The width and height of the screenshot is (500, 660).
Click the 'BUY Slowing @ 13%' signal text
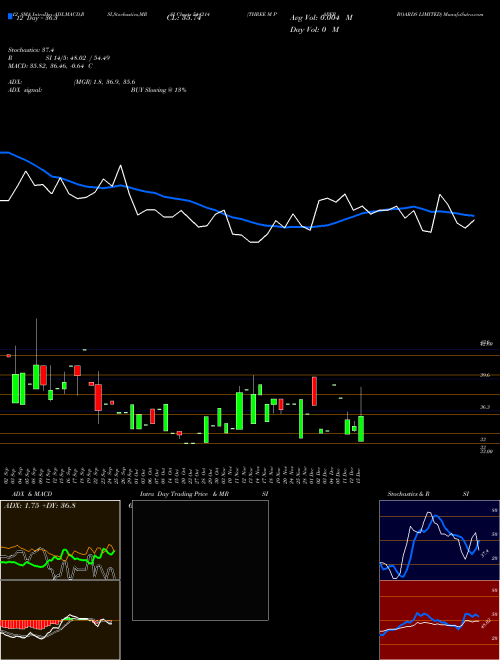click(x=158, y=90)
